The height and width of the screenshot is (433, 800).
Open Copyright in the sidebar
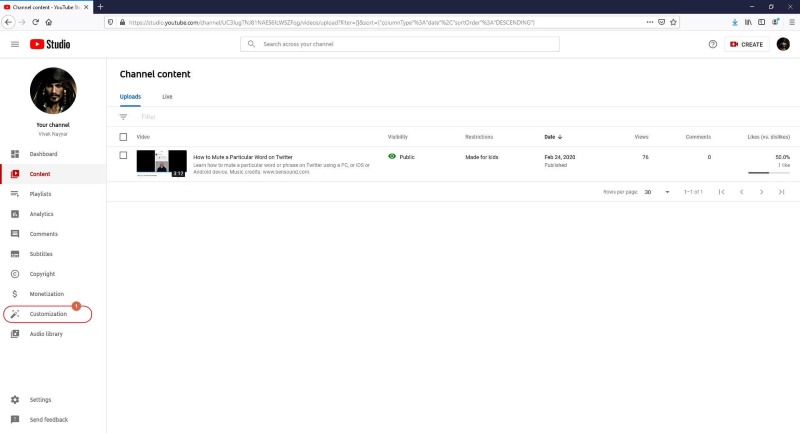[53, 274]
